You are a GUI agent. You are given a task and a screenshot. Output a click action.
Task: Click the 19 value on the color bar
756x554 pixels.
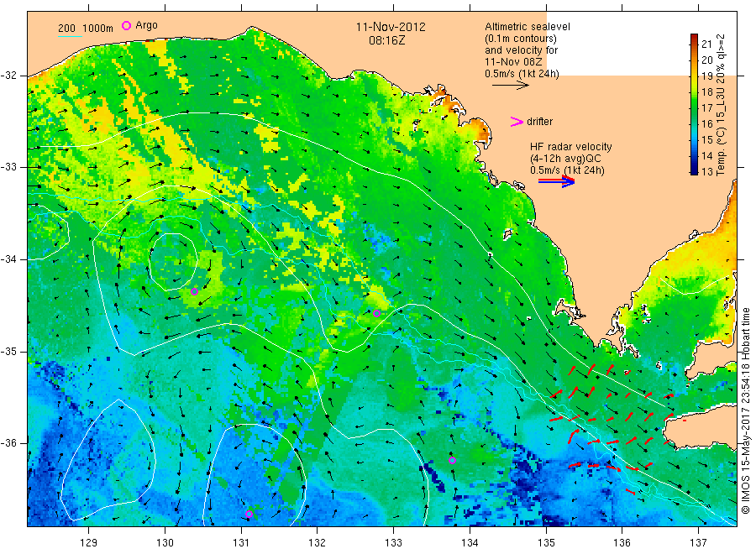point(706,76)
